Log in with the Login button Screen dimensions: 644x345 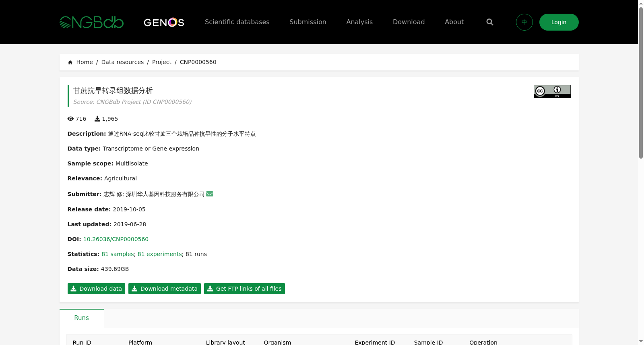click(559, 22)
